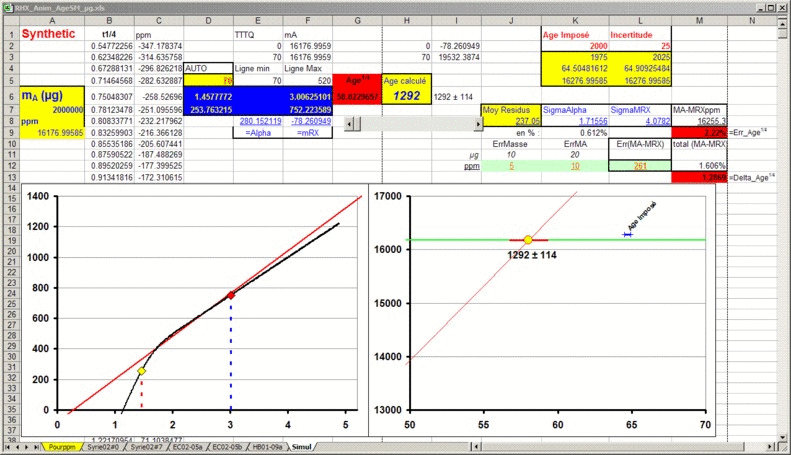Image resolution: width=791 pixels, height=455 pixels.
Task: Click the ErrMA ppm value 10
Action: (575, 166)
